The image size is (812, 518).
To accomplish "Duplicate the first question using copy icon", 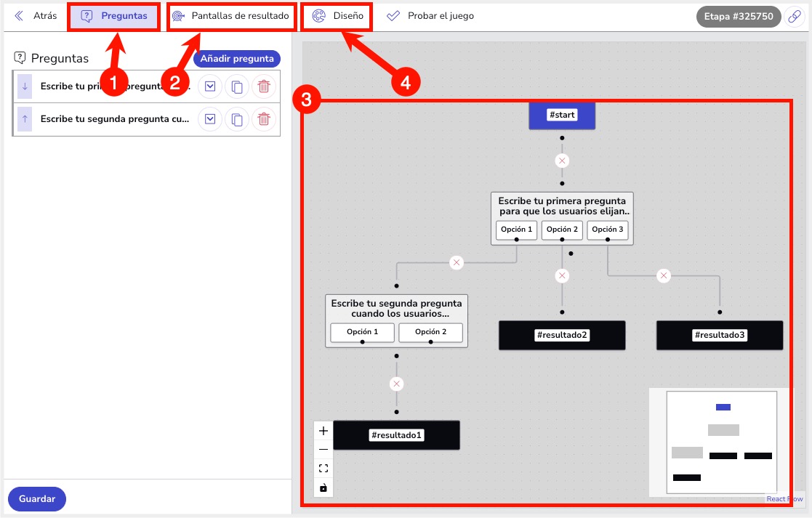I will [x=237, y=86].
